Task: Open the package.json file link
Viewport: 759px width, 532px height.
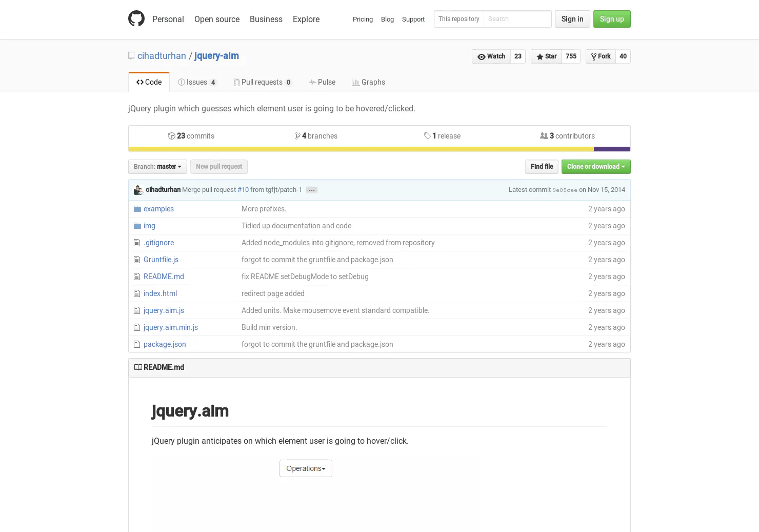Action: point(165,344)
